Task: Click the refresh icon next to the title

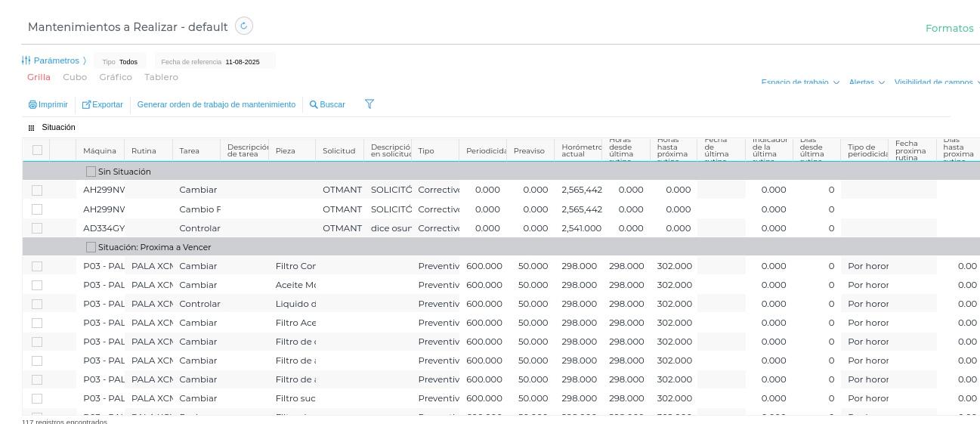Action: [243, 26]
